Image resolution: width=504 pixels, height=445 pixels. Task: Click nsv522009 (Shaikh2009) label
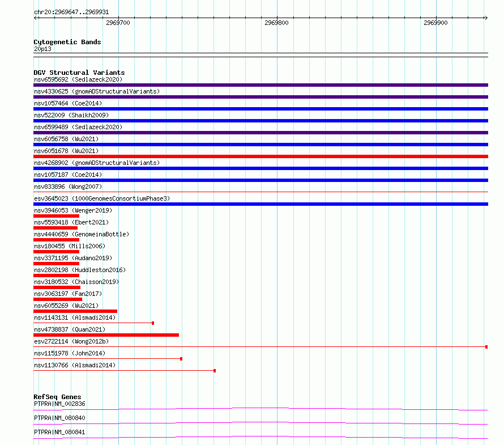pyautogui.click(x=71, y=115)
